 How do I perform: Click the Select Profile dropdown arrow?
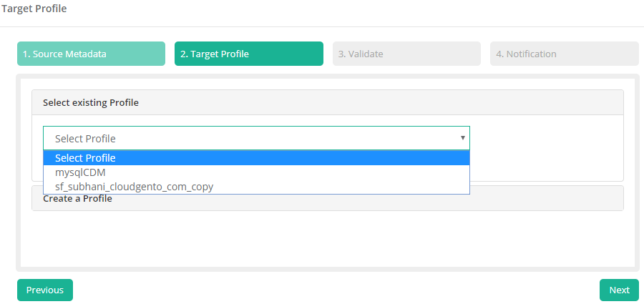(x=462, y=138)
